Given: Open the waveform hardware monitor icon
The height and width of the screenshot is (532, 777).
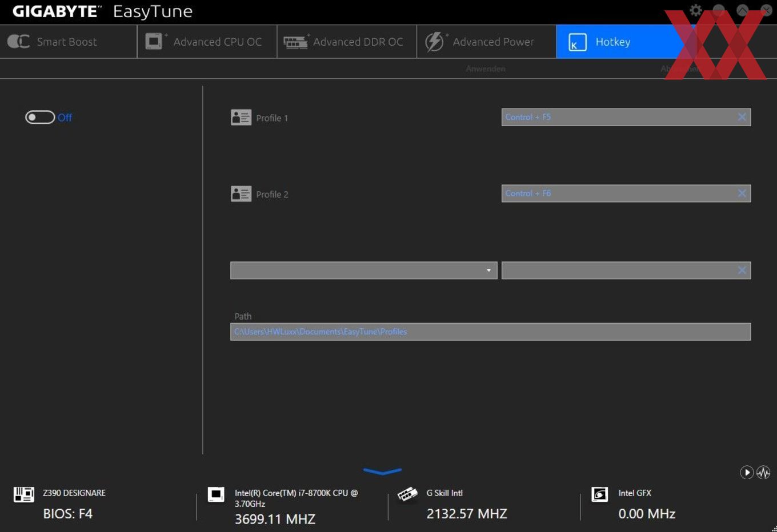Looking at the screenshot, I should pos(763,472).
